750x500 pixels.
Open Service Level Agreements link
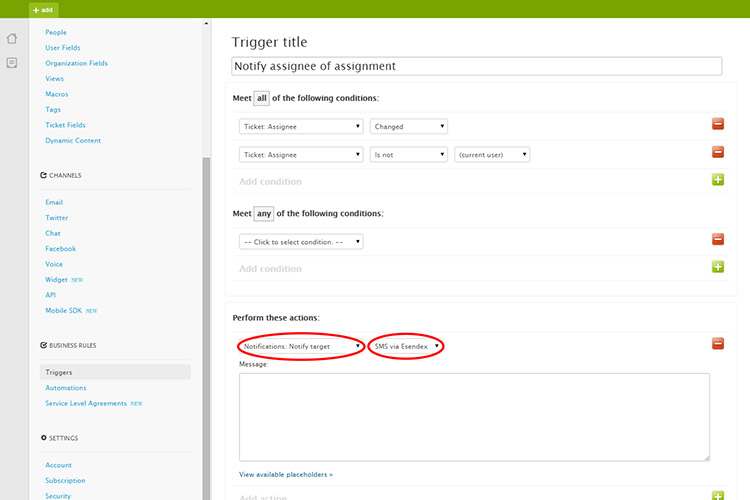click(86, 403)
